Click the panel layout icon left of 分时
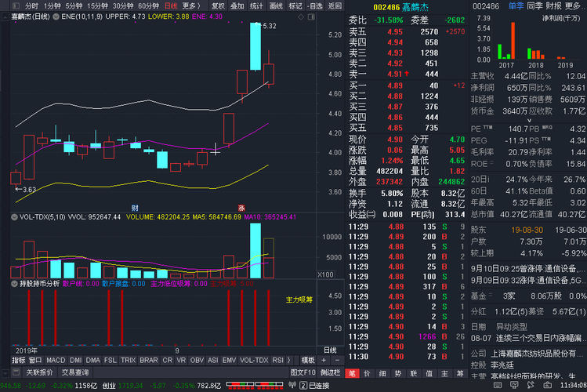Screen dimensions: 587x392 coord(16,5)
